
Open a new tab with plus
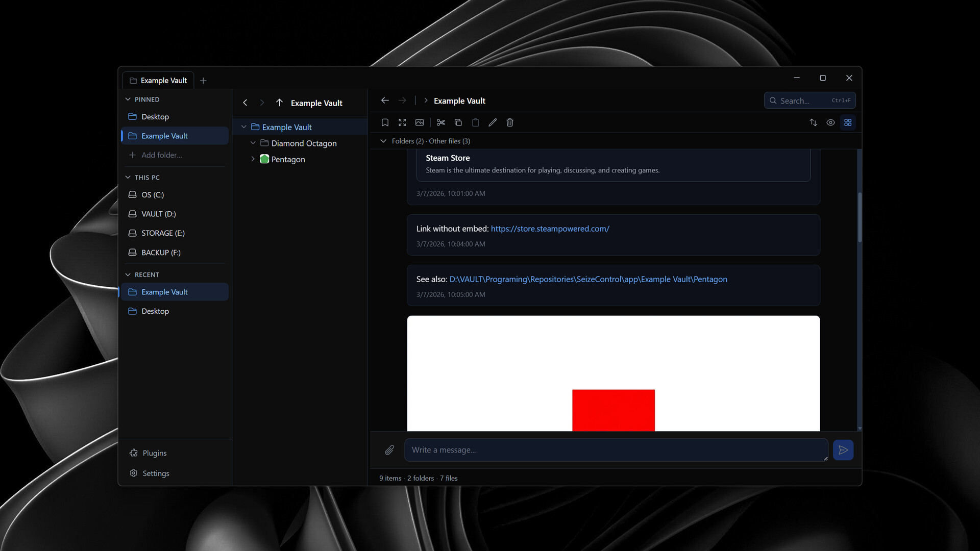pyautogui.click(x=203, y=81)
